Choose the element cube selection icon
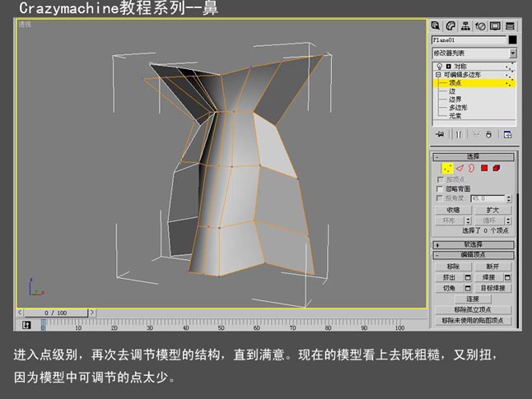Screen dimensions: 532x399 tap(497, 168)
